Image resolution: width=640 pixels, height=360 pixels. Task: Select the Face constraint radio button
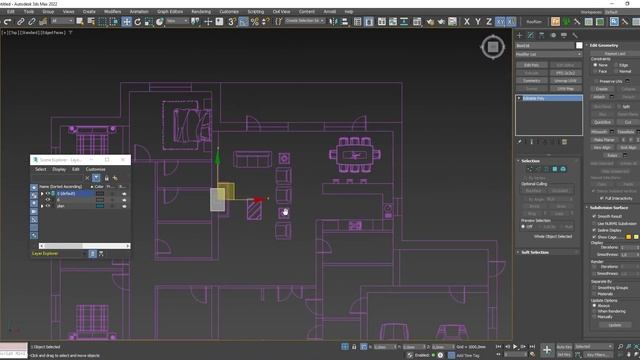click(x=595, y=71)
